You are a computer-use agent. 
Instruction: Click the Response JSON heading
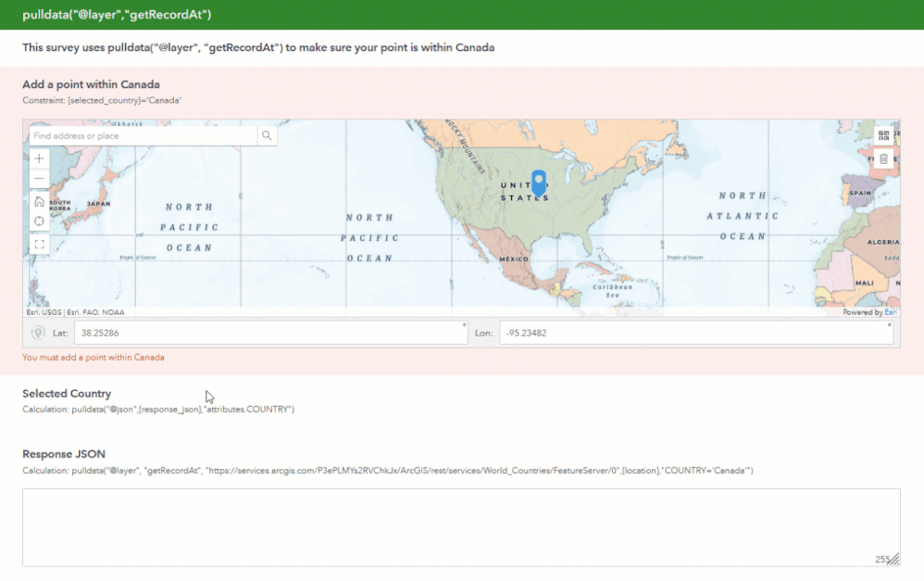(64, 454)
